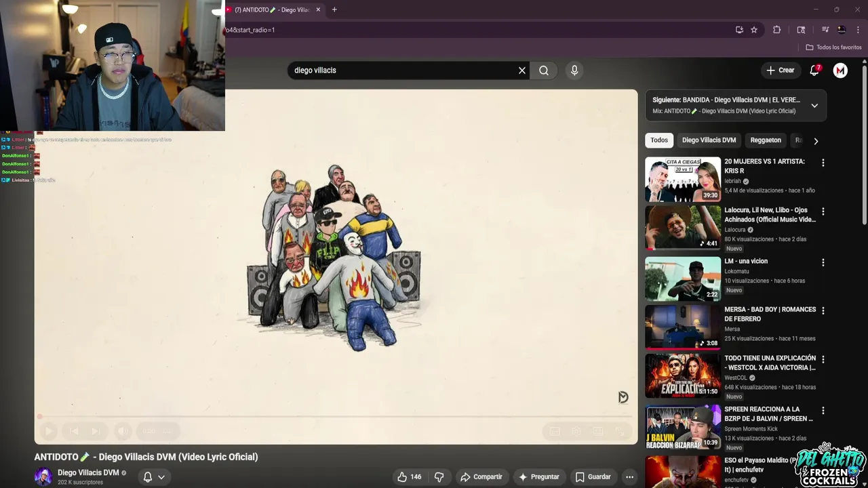The image size is (868, 488).
Task: Open LM - una vicion thumbnail
Action: 683,279
